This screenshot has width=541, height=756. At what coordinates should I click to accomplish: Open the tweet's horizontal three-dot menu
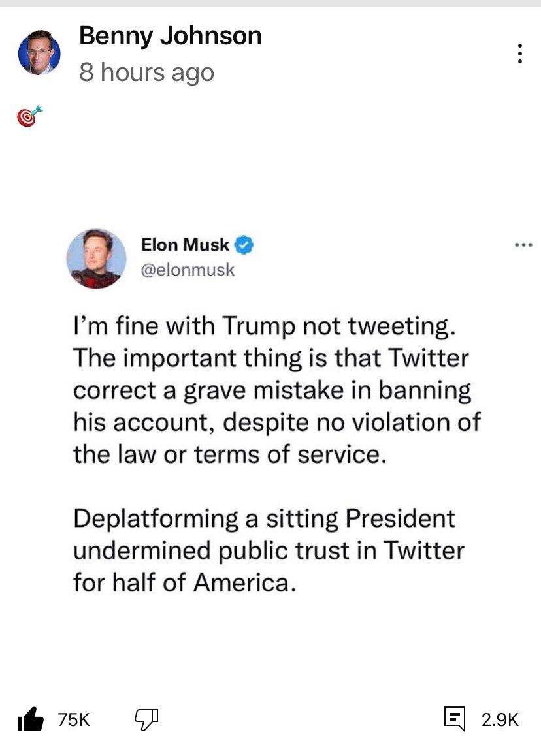(x=523, y=246)
